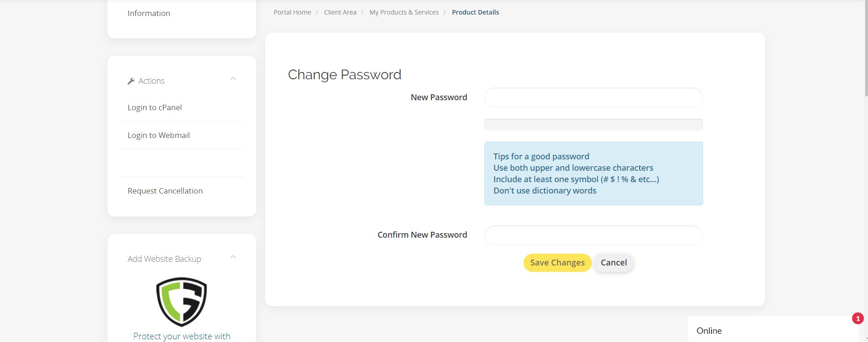Click the wrench icon beside Actions
The height and width of the screenshot is (342, 868).
[131, 81]
